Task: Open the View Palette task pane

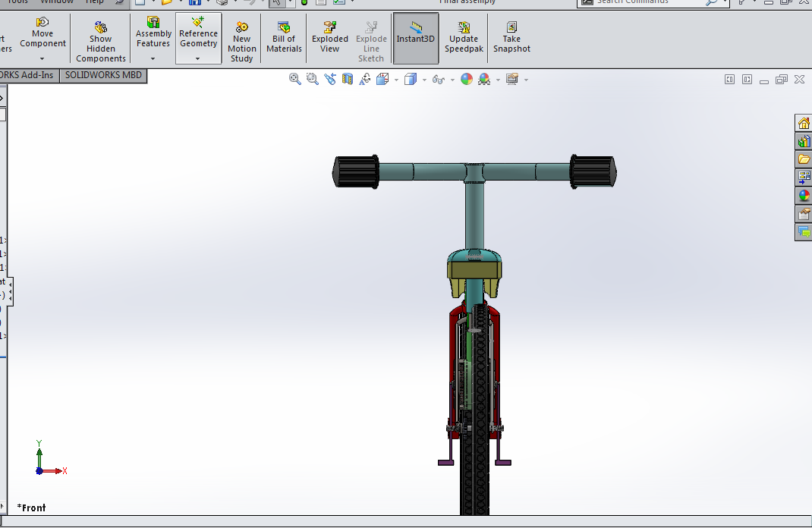Action: click(x=803, y=178)
